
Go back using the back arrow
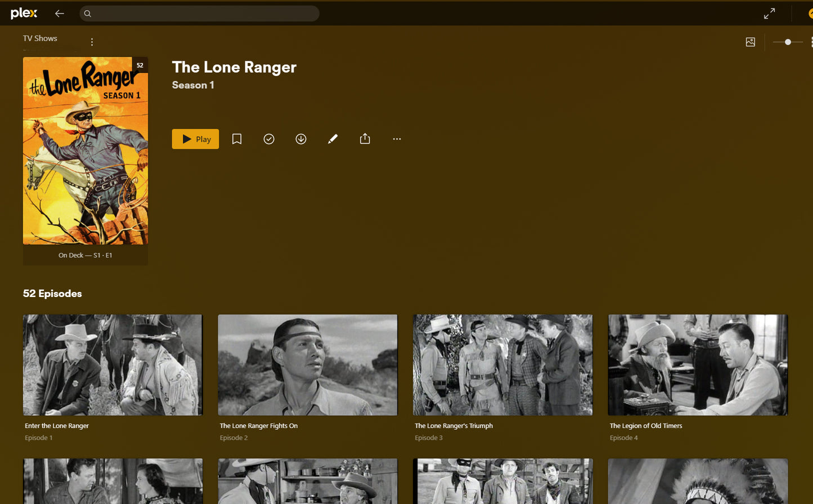coord(59,13)
